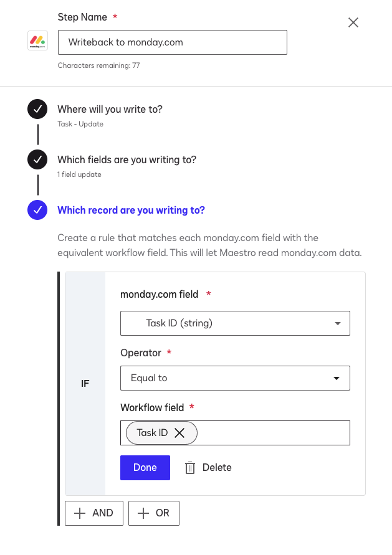The height and width of the screenshot is (555, 392).
Task: Select 'Which record are you writing to?' heading
Action: point(131,211)
